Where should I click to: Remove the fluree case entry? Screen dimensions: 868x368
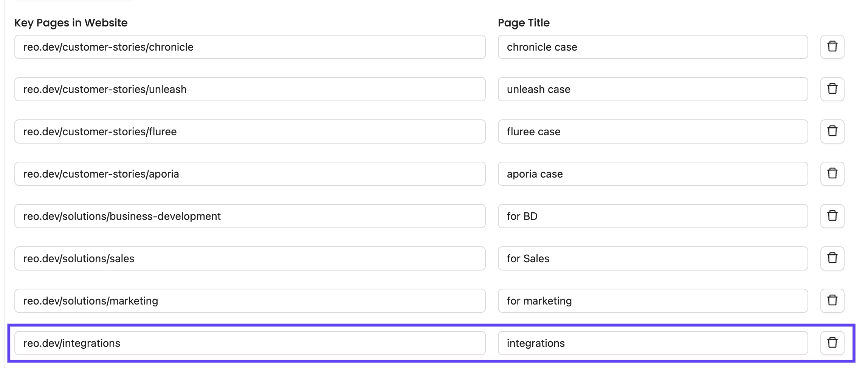tap(832, 131)
